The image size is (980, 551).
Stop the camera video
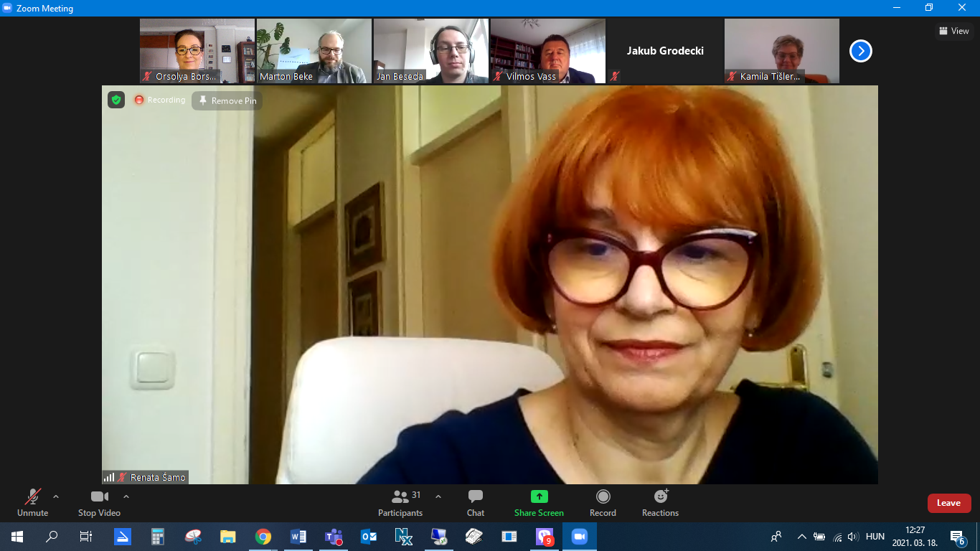pyautogui.click(x=99, y=502)
